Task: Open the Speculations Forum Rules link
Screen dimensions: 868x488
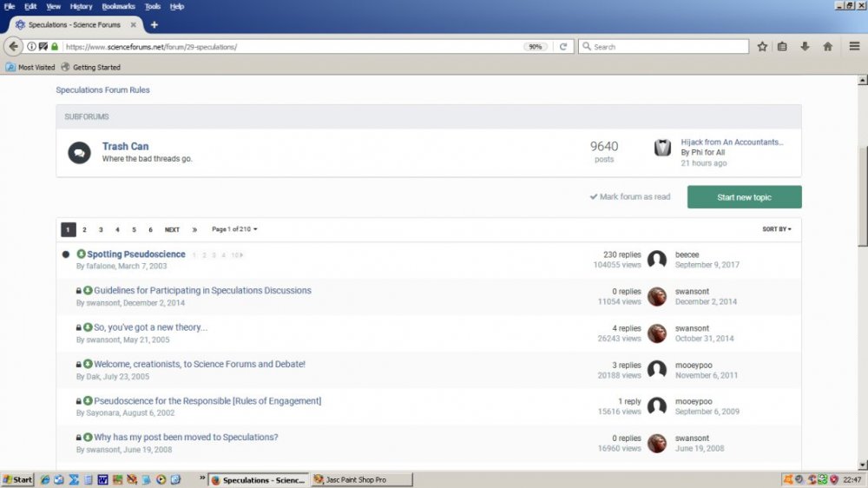Action: pyautogui.click(x=102, y=89)
